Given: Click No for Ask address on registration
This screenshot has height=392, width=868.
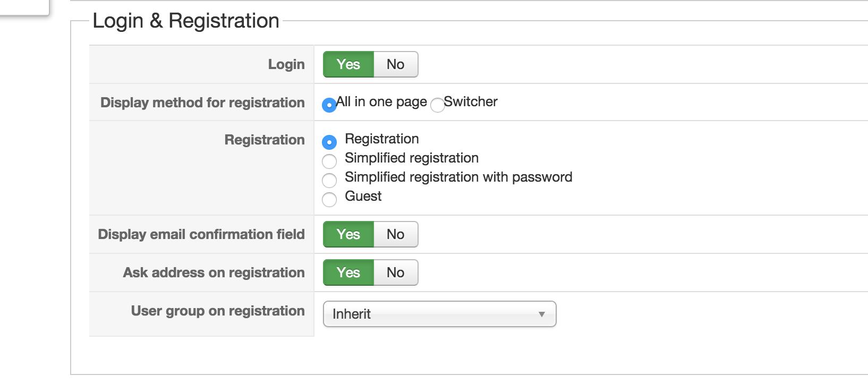Looking at the screenshot, I should (x=395, y=272).
